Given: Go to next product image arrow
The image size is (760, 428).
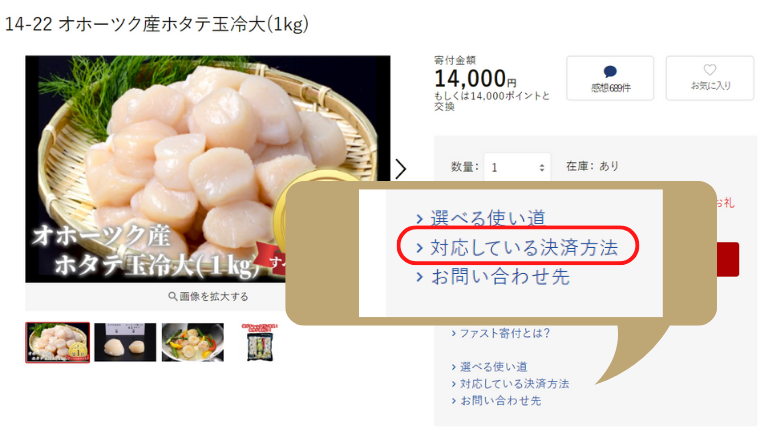Looking at the screenshot, I should (x=400, y=169).
